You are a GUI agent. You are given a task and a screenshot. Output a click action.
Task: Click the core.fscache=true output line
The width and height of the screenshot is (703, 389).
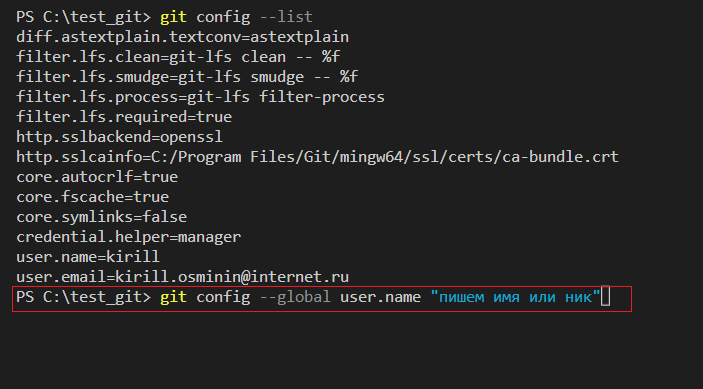(x=93, y=197)
